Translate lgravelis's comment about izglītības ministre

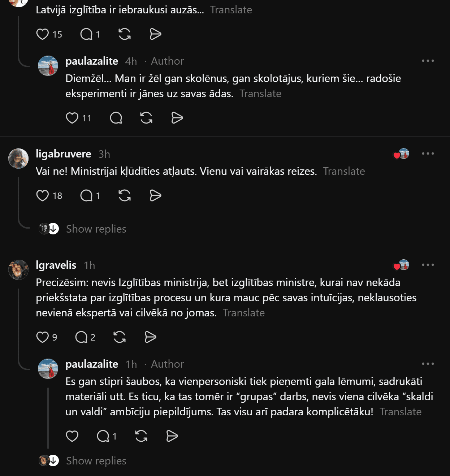(244, 313)
